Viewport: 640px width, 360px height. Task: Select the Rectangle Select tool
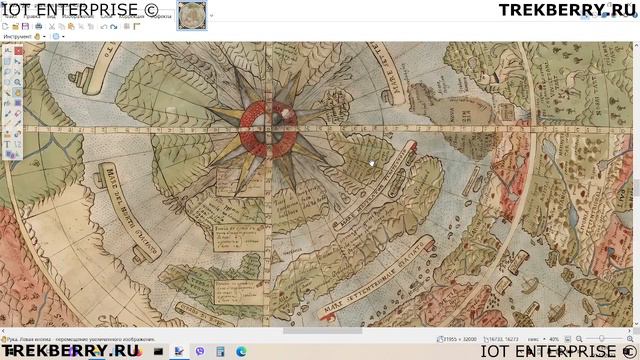click(x=7, y=61)
